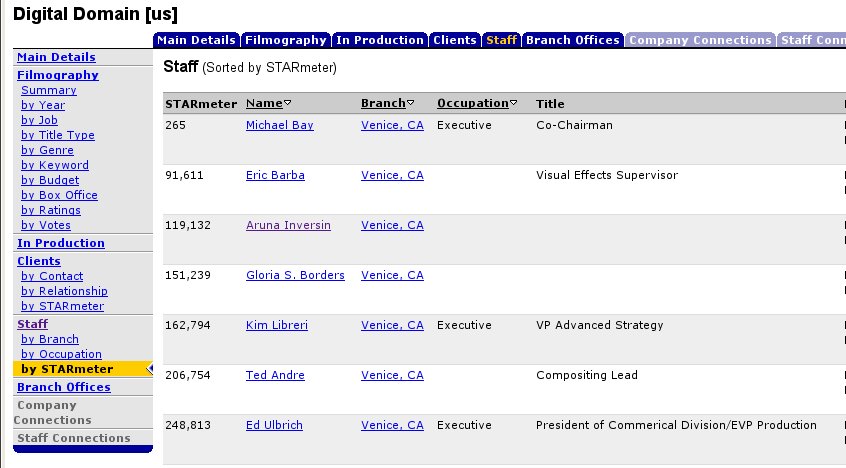Open clients by Relationship in sidebar

[x=64, y=291]
